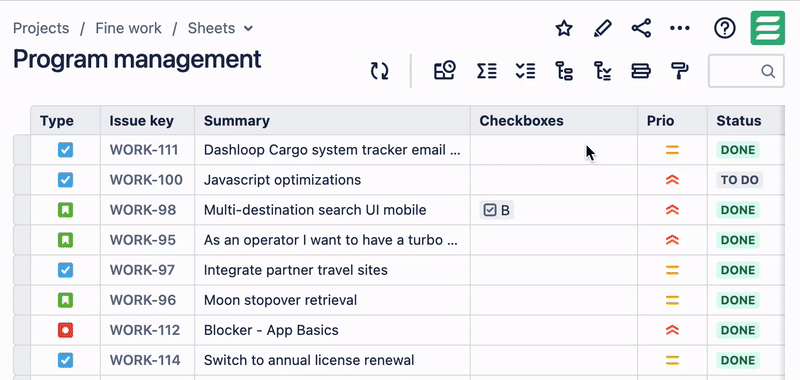Open issue WORK-95 link

(143, 240)
